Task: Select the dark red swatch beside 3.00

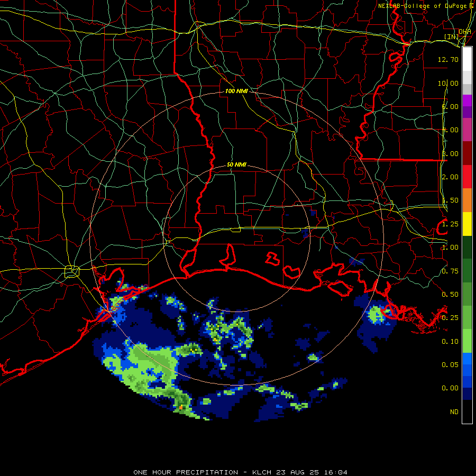Action: tap(467, 153)
